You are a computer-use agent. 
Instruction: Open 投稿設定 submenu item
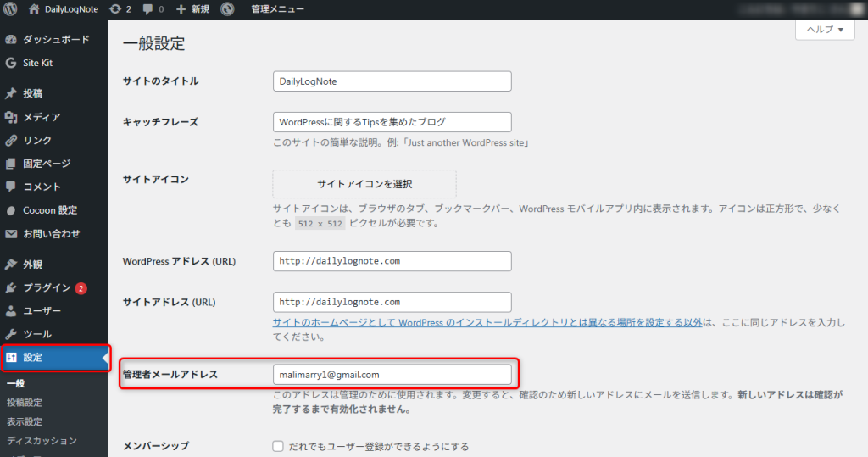(25, 403)
